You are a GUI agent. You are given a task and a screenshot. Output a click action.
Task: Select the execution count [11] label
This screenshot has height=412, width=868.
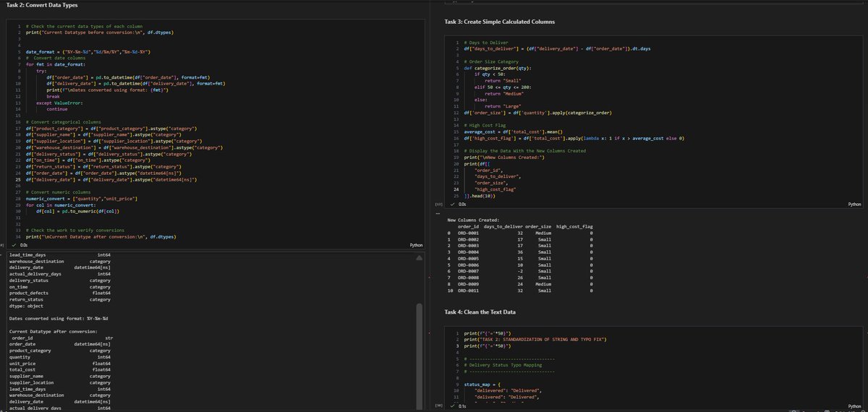click(x=438, y=205)
